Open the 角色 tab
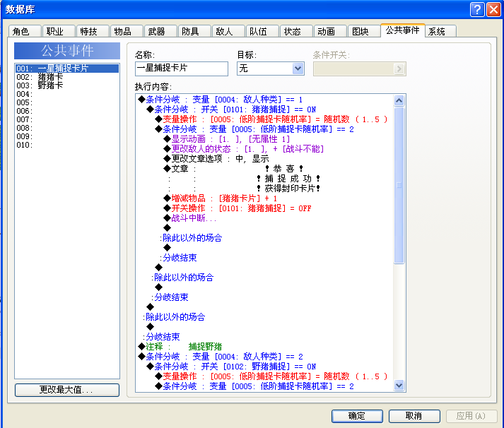Viewport: 504px width, 428px height. tap(25, 32)
